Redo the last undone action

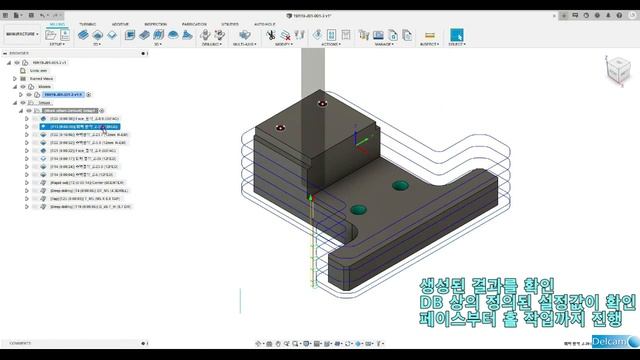[x=56, y=16]
